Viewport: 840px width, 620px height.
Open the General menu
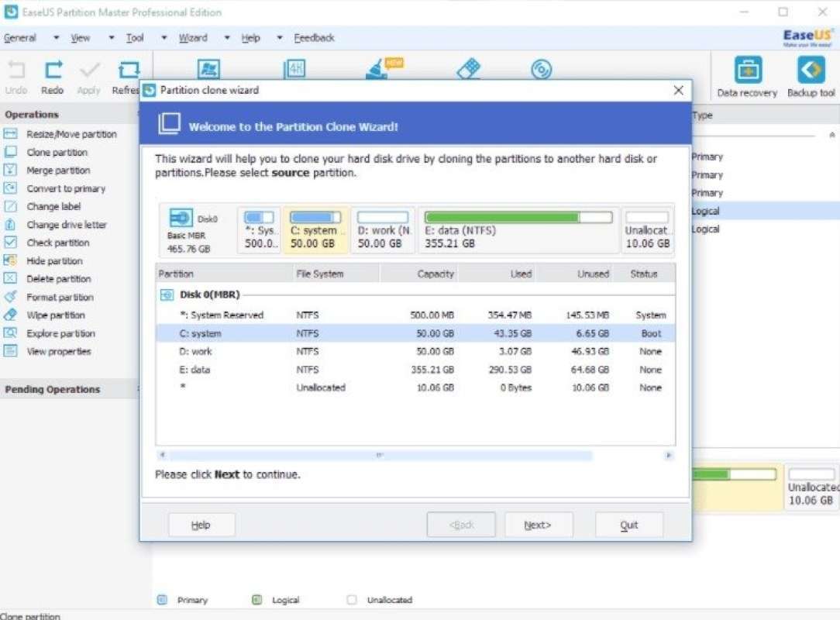(23, 37)
